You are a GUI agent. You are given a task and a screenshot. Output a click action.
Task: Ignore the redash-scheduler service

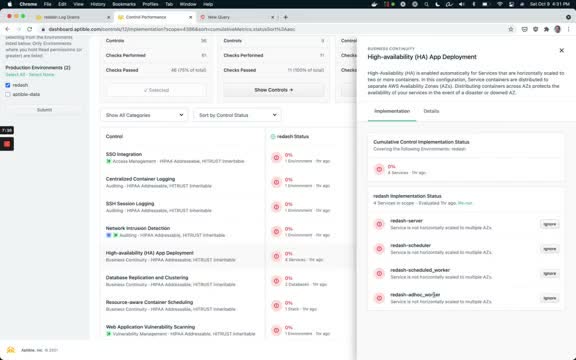point(550,249)
